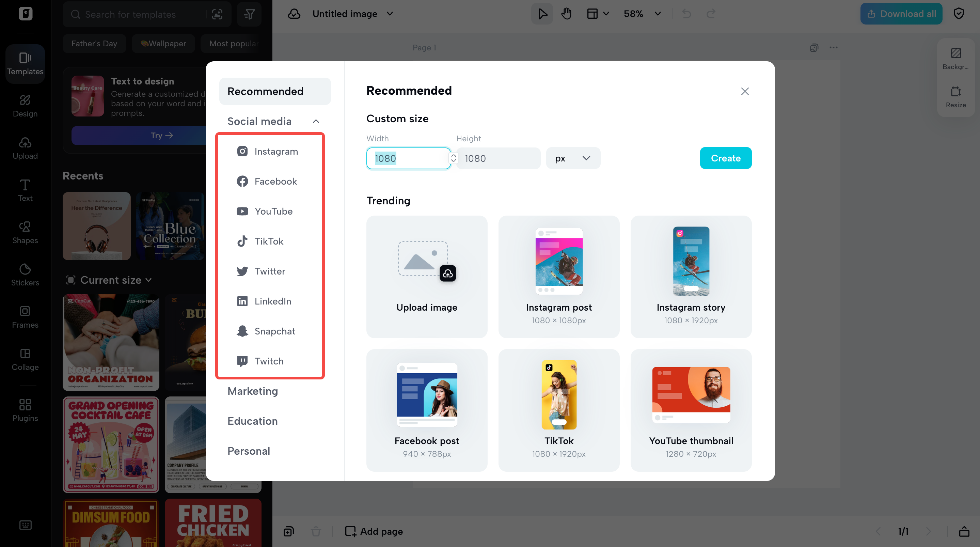This screenshot has height=547, width=980.
Task: Click the Create button
Action: 726,158
